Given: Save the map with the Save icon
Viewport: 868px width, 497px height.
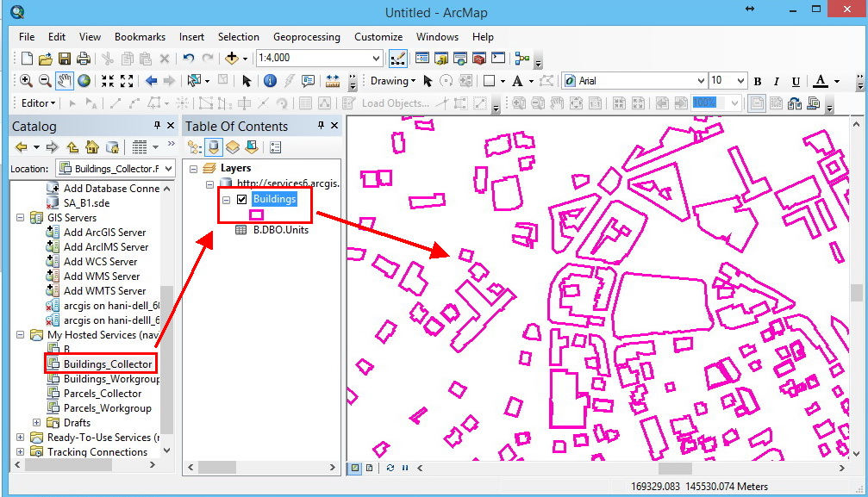Looking at the screenshot, I should [x=65, y=58].
